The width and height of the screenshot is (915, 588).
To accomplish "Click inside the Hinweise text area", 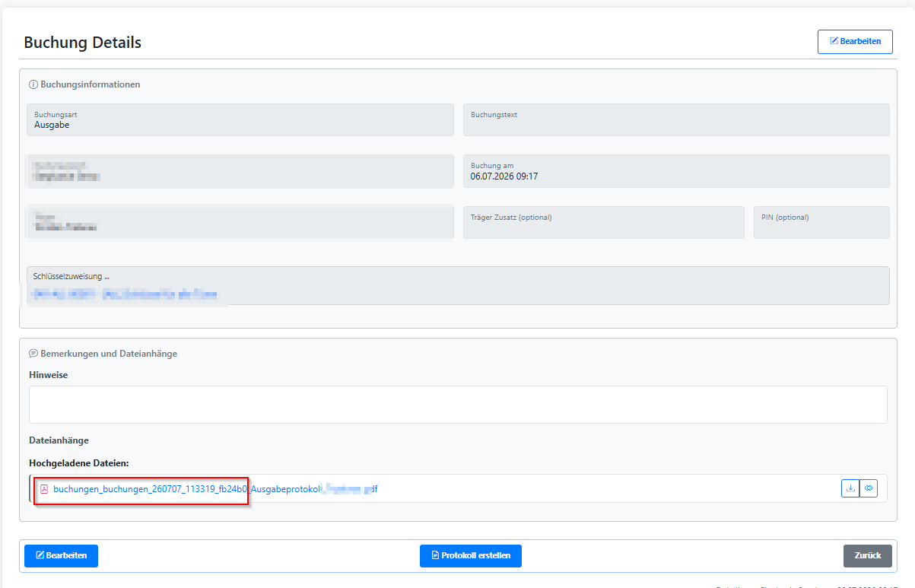I will [x=458, y=405].
